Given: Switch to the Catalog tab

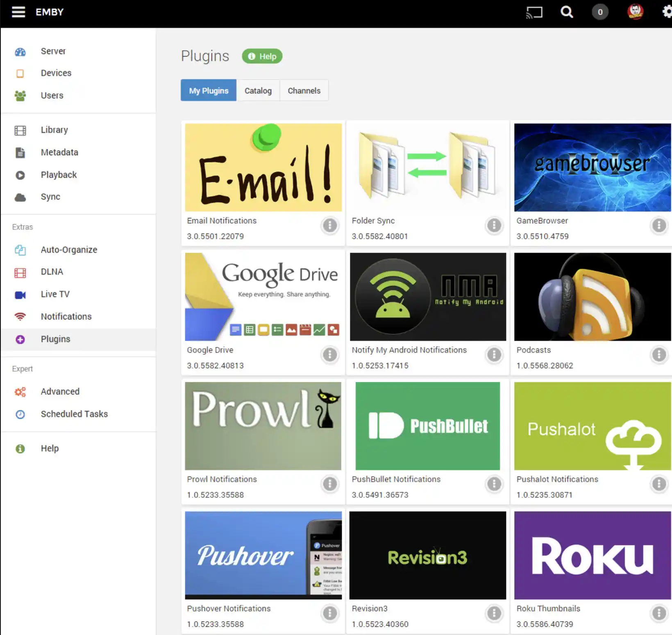Looking at the screenshot, I should (x=258, y=91).
